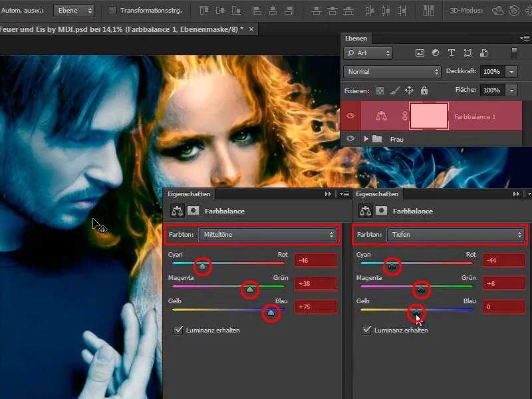Open the Frau group folder icon
Image resolution: width=532 pixels, height=399 pixels.
click(x=377, y=139)
